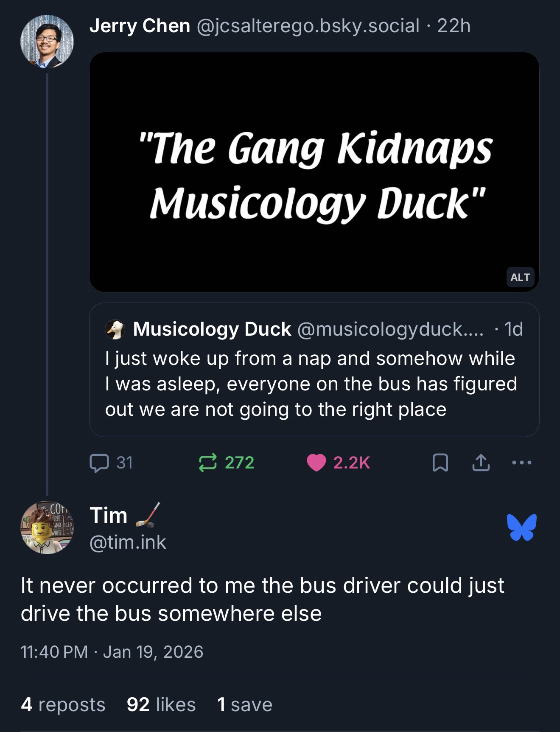Click the Musicology Duck display name

pyautogui.click(x=212, y=329)
